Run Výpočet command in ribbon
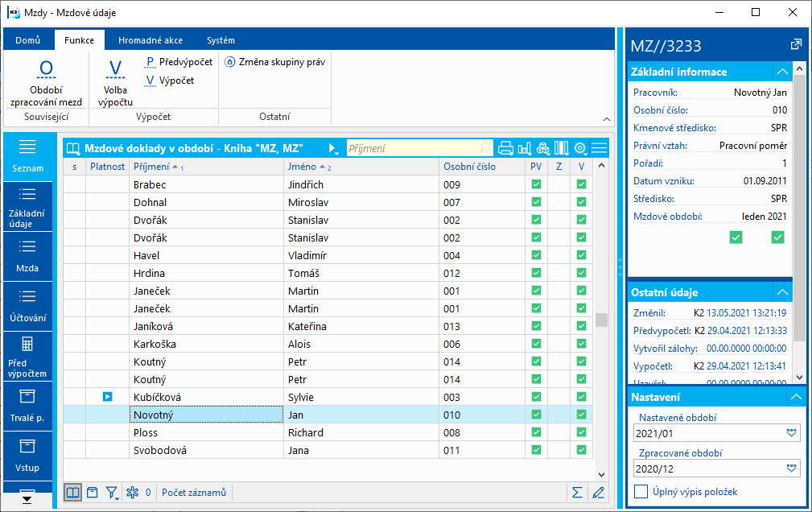 point(169,81)
